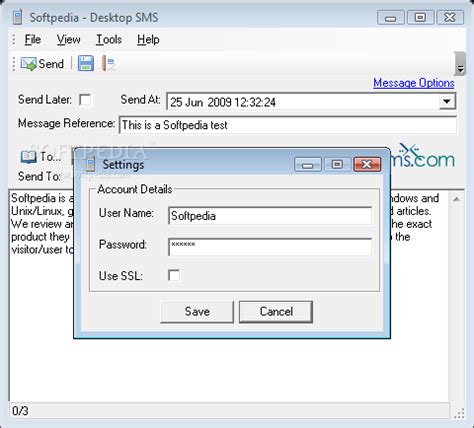Click the Desktop SMS app icon in title bar
Image resolution: width=474 pixels, height=428 pixels.
pyautogui.click(x=17, y=17)
